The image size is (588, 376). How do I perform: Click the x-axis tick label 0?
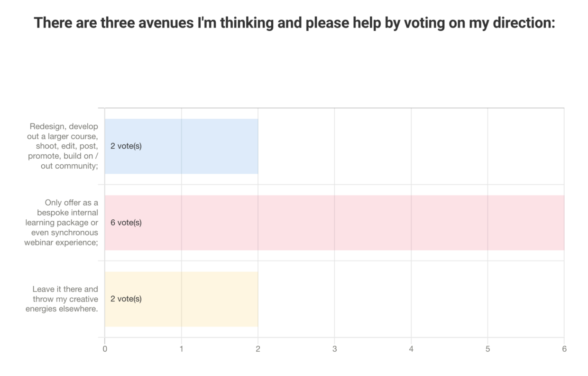pyautogui.click(x=105, y=348)
